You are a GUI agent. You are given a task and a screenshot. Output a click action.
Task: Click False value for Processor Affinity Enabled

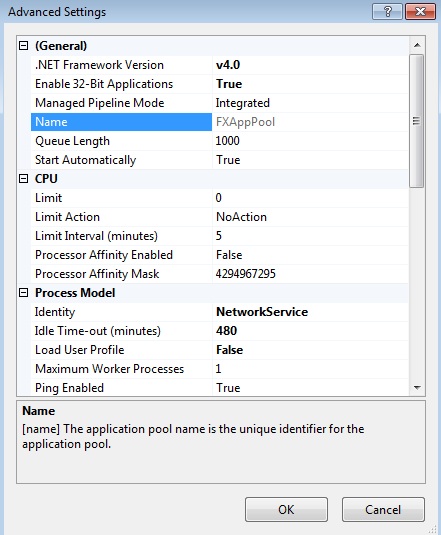pyautogui.click(x=229, y=255)
